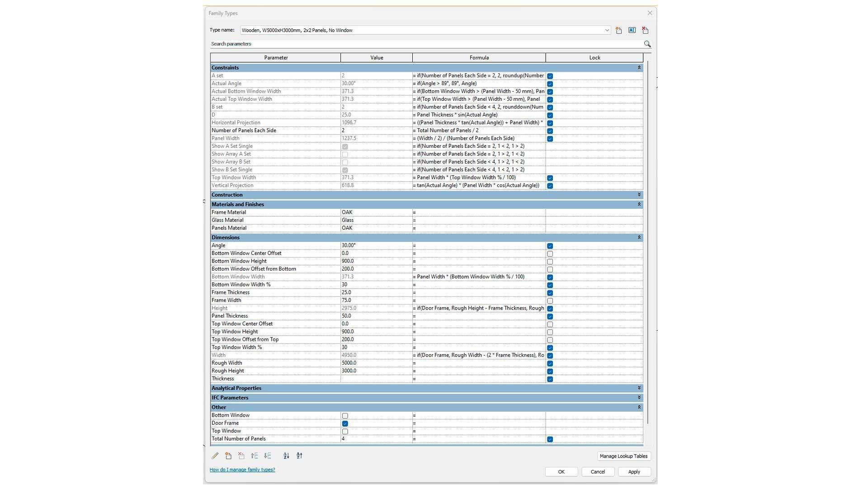The image size is (868, 488).
Task: Tick the Frame Width lock checkbox
Action: point(550,300)
